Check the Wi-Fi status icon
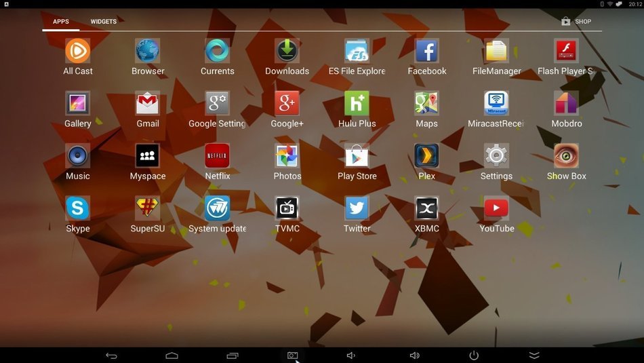The height and width of the screenshot is (363, 644). (610, 4)
